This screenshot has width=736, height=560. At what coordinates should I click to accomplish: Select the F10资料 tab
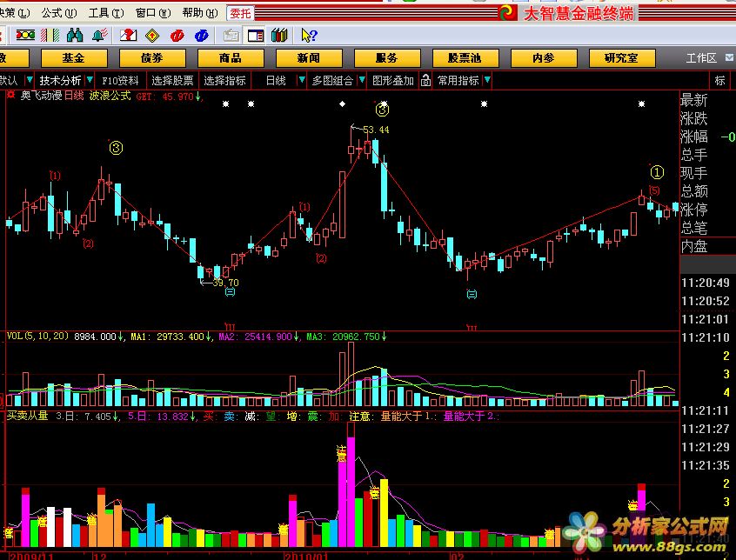121,81
